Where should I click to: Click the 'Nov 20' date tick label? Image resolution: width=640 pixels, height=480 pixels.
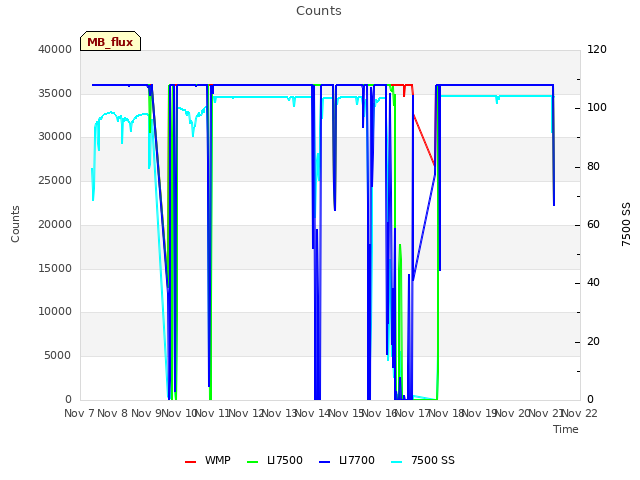513,413
